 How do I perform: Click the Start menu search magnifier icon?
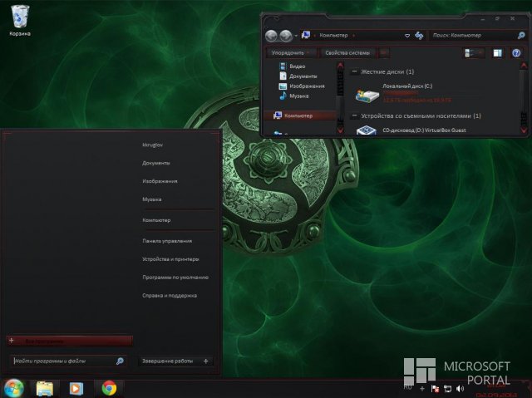(120, 361)
